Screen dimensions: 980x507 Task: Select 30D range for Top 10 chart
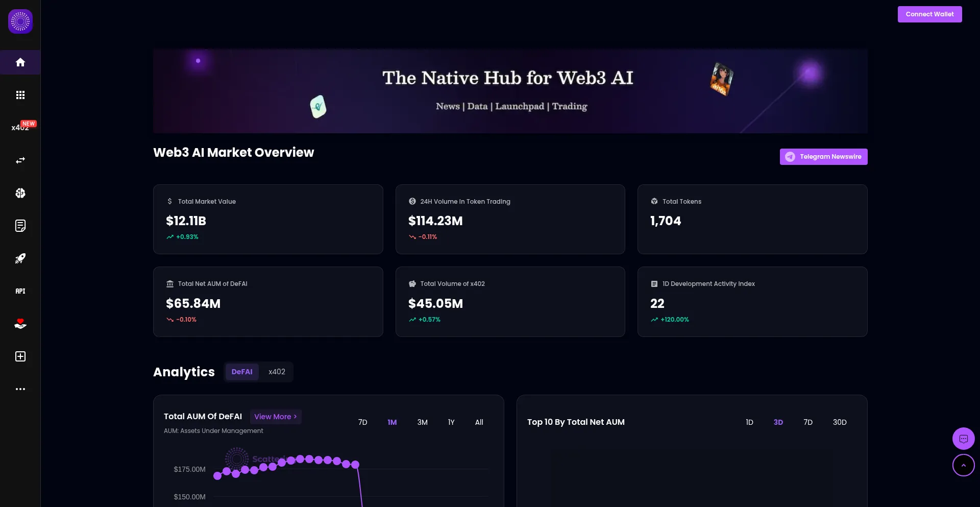(x=839, y=422)
